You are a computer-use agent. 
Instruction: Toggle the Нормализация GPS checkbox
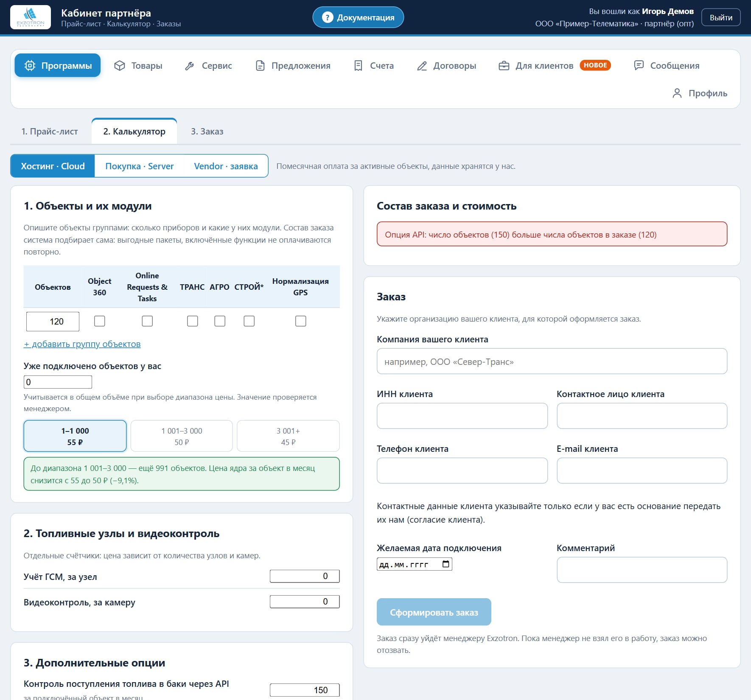pos(300,321)
